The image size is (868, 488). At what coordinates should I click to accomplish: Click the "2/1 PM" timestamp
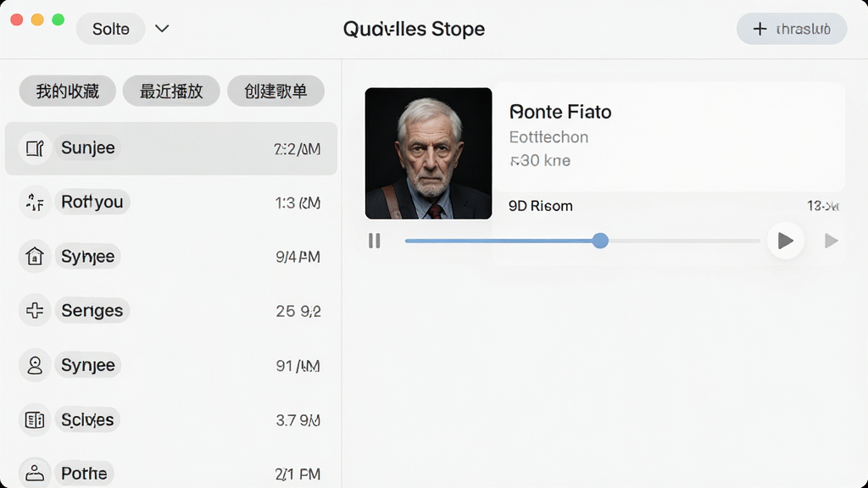[298, 474]
